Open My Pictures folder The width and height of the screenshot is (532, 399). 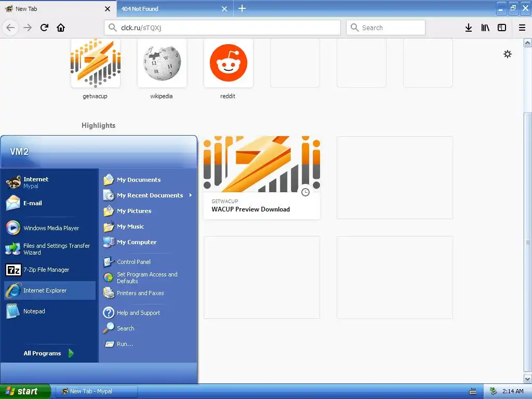pyautogui.click(x=148, y=211)
